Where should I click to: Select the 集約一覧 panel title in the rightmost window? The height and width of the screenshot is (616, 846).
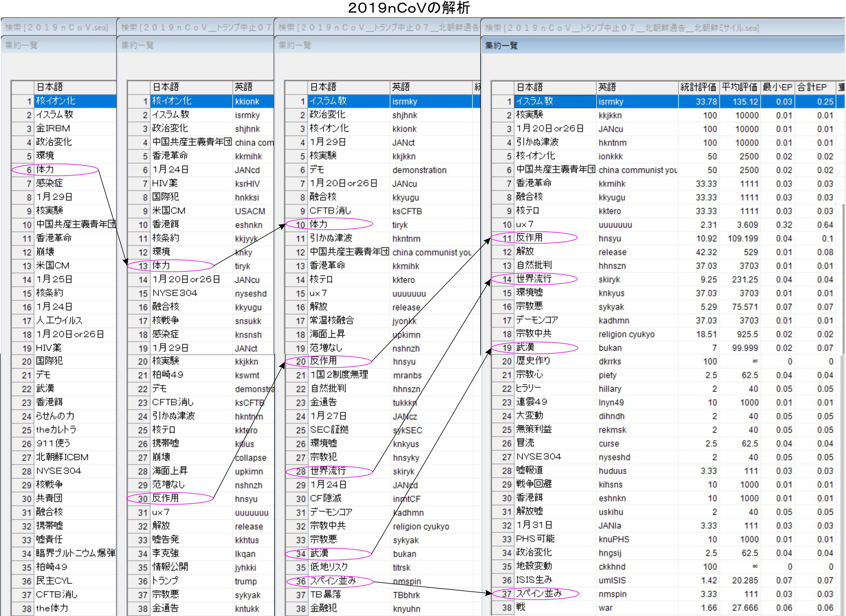(x=501, y=45)
